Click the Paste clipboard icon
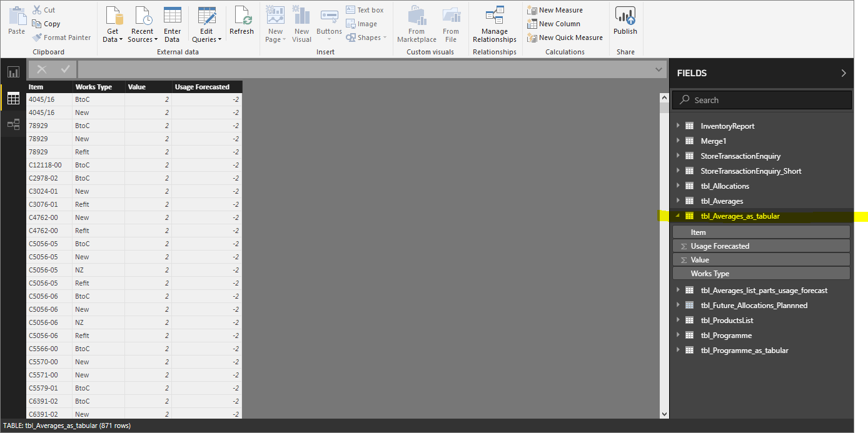 click(17, 15)
